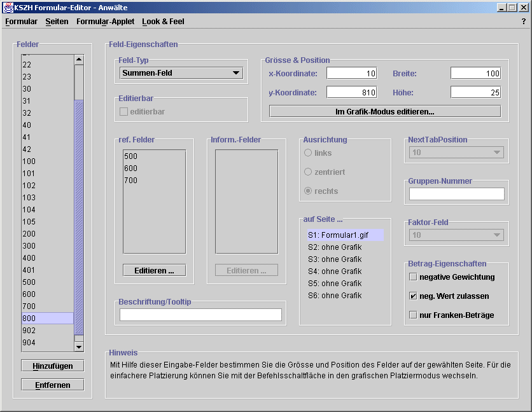Click the Breite input field
Image resolution: width=532 pixels, height=412 pixels.
[475, 73]
